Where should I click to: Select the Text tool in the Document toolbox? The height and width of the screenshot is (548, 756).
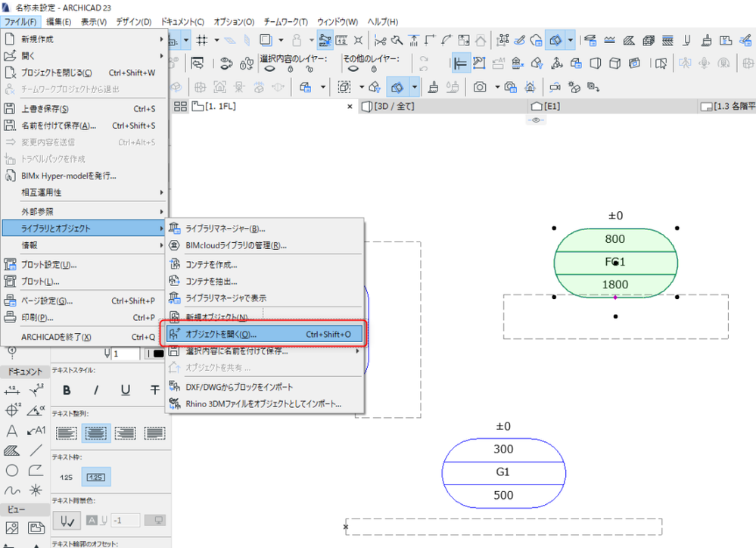(12, 431)
